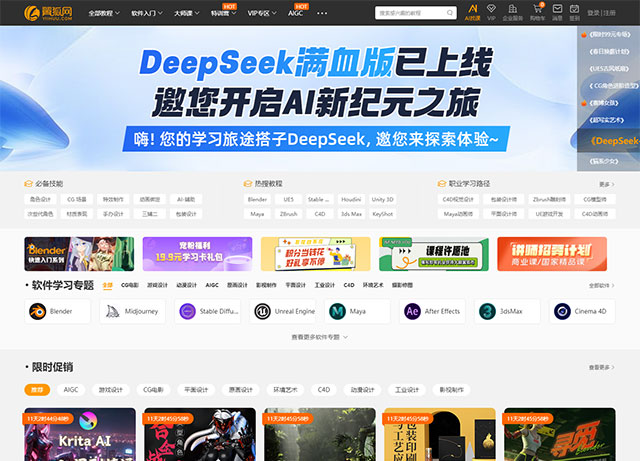Select the 推荐 promotion filter tab

[x=37, y=389]
